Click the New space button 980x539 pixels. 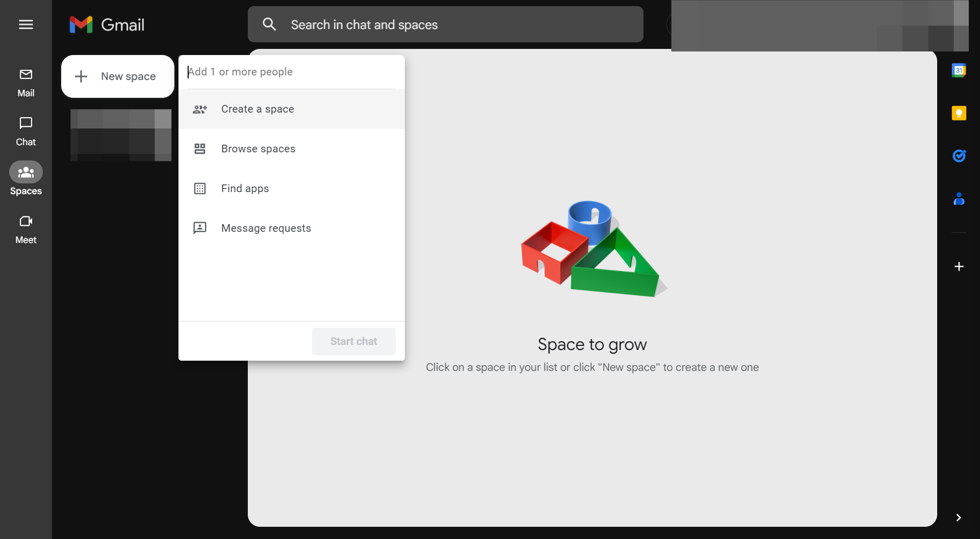118,76
